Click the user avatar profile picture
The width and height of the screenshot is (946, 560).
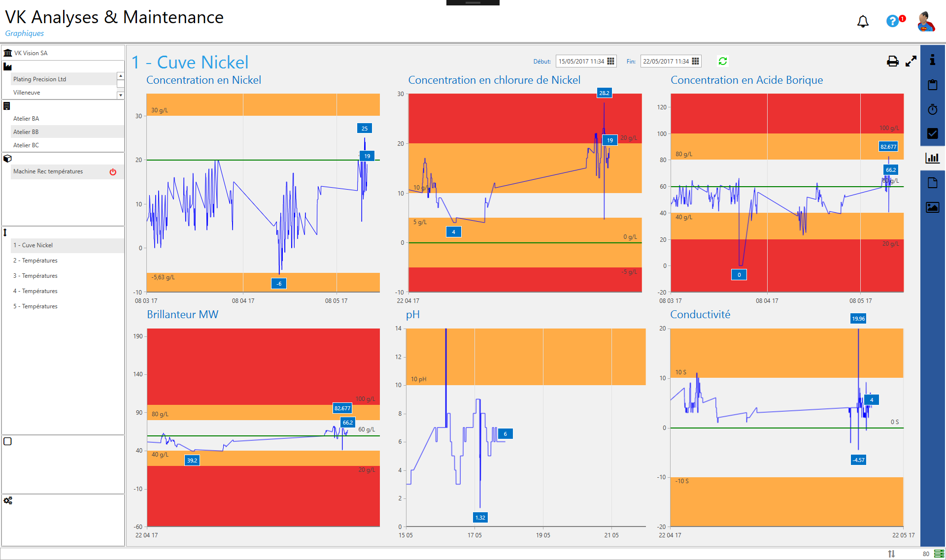[926, 22]
